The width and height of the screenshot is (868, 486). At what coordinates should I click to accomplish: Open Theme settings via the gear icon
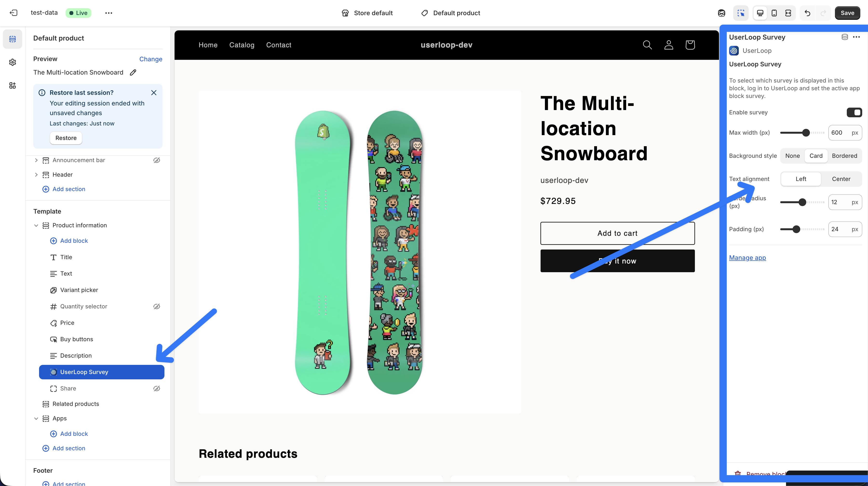point(12,62)
